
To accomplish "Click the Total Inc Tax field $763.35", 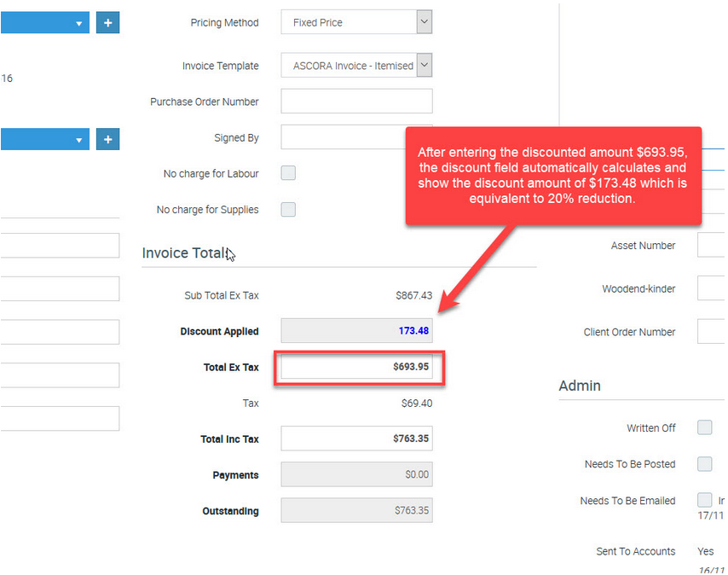I will point(356,439).
